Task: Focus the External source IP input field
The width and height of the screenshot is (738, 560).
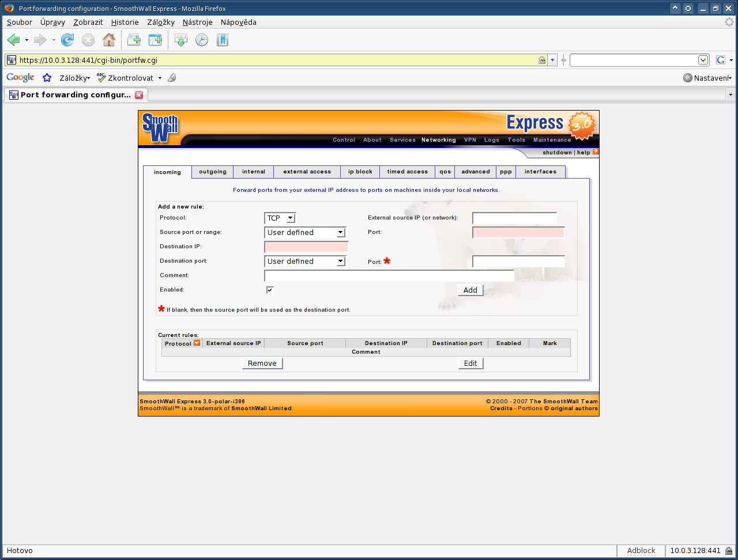Action: pos(514,218)
